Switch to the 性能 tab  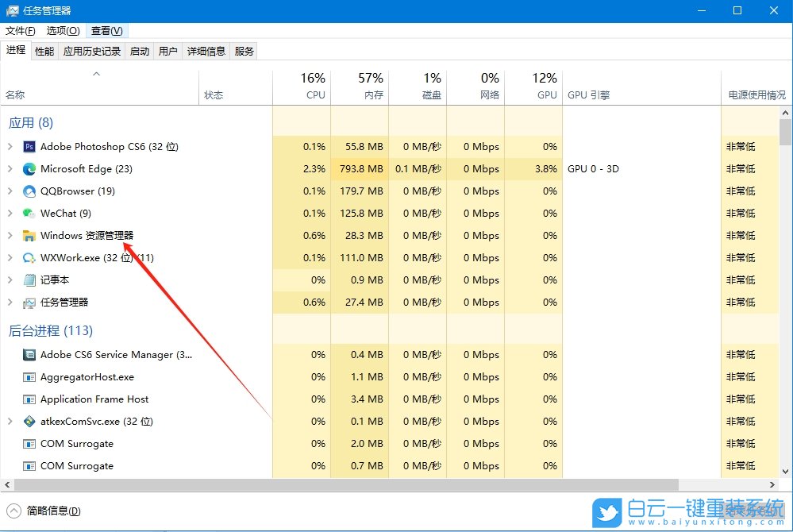tap(44, 50)
